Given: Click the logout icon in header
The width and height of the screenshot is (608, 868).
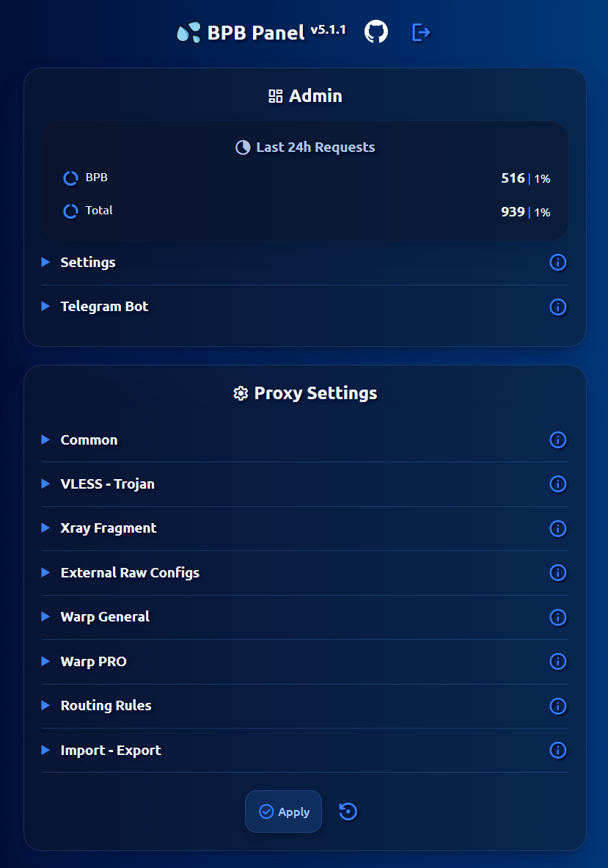Looking at the screenshot, I should (421, 33).
